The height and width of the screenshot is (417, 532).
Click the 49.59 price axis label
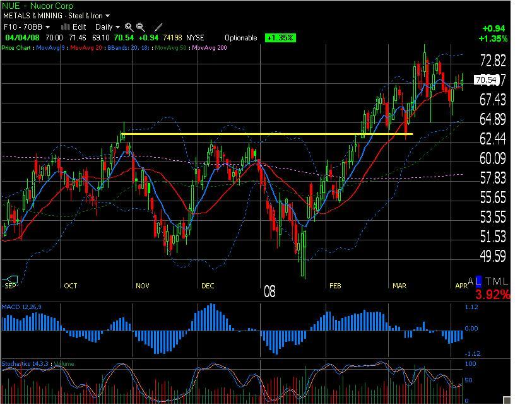[x=493, y=256]
